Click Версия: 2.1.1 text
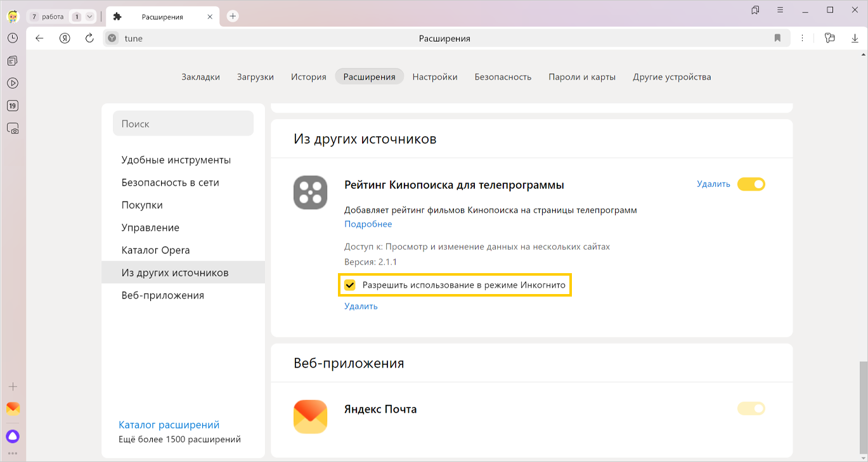The height and width of the screenshot is (462, 868). coord(371,262)
